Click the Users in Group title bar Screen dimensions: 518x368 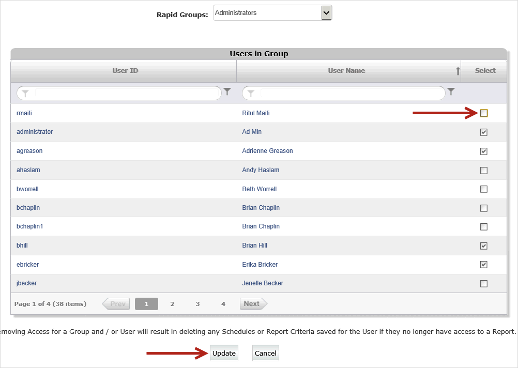click(259, 54)
